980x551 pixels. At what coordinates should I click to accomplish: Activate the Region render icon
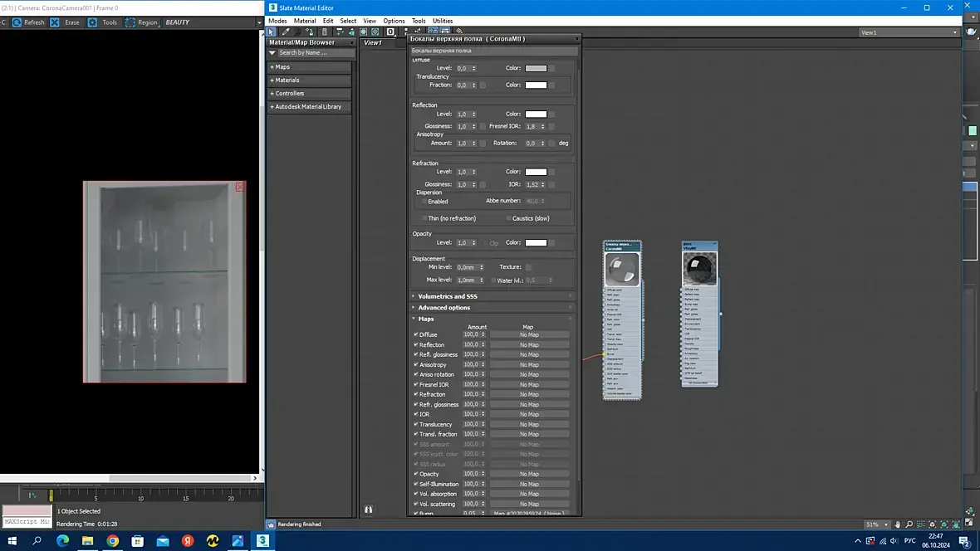tap(130, 22)
